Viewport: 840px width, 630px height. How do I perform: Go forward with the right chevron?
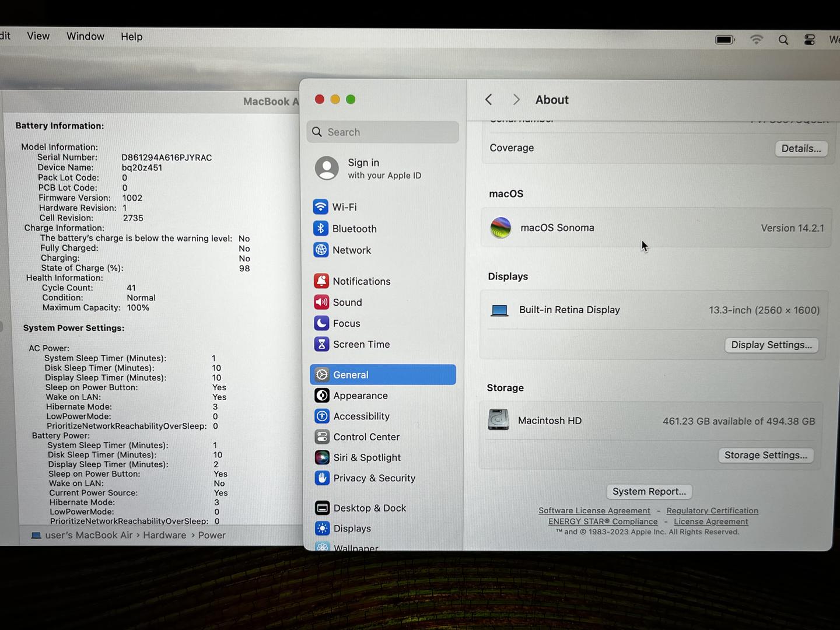pyautogui.click(x=516, y=100)
